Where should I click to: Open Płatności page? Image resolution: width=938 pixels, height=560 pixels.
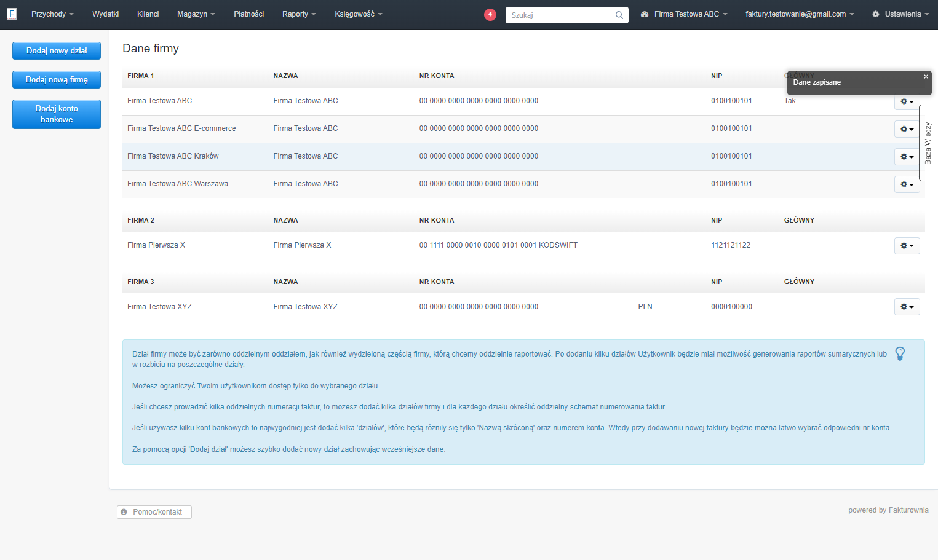point(248,14)
